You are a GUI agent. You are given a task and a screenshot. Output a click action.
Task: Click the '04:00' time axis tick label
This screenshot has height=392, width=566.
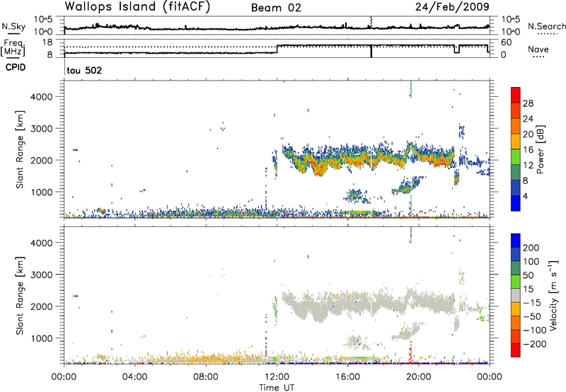(134, 377)
